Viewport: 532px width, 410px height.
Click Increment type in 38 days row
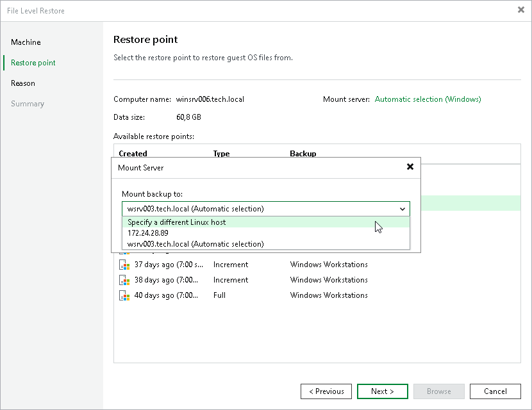pyautogui.click(x=230, y=280)
